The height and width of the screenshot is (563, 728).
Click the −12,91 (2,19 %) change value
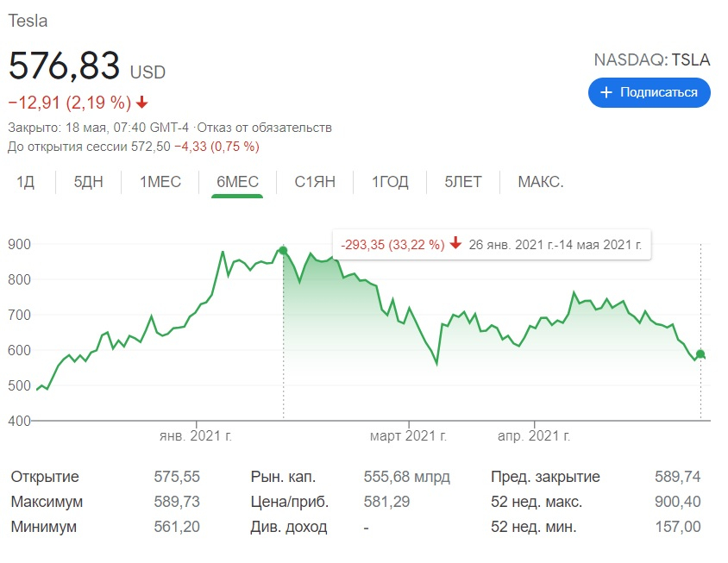click(70, 103)
